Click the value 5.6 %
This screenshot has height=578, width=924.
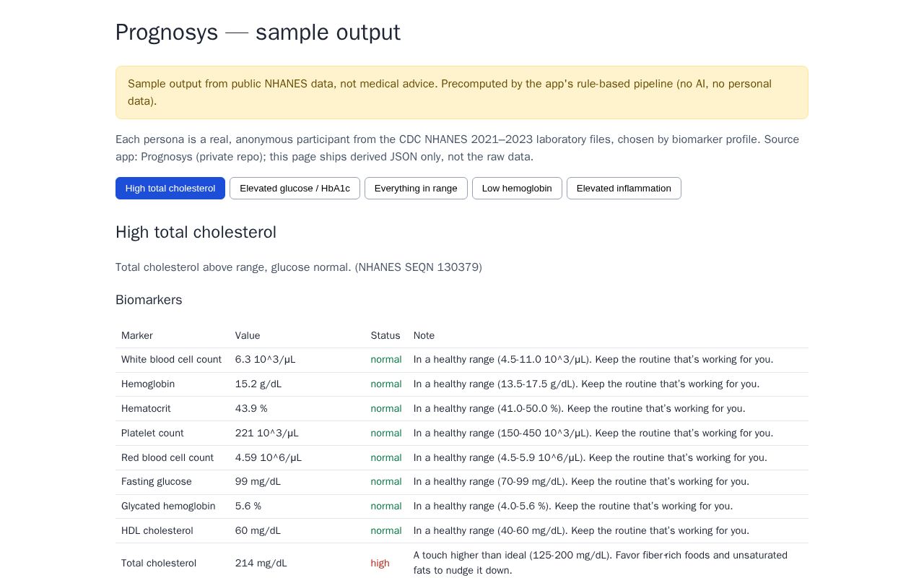click(248, 506)
